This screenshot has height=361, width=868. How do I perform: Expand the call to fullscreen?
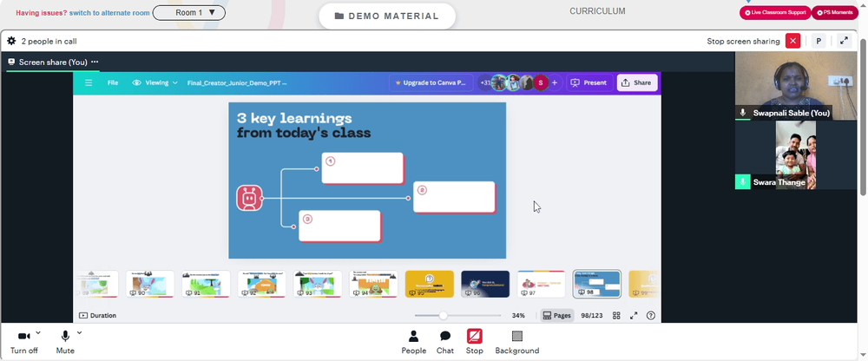tap(844, 41)
